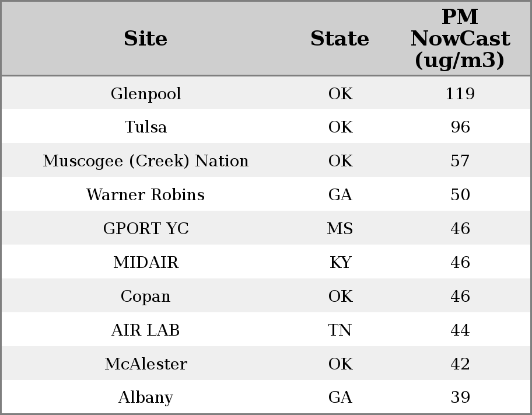Select the Albany site cell
The height and width of the screenshot is (415, 532).
pos(146,397)
